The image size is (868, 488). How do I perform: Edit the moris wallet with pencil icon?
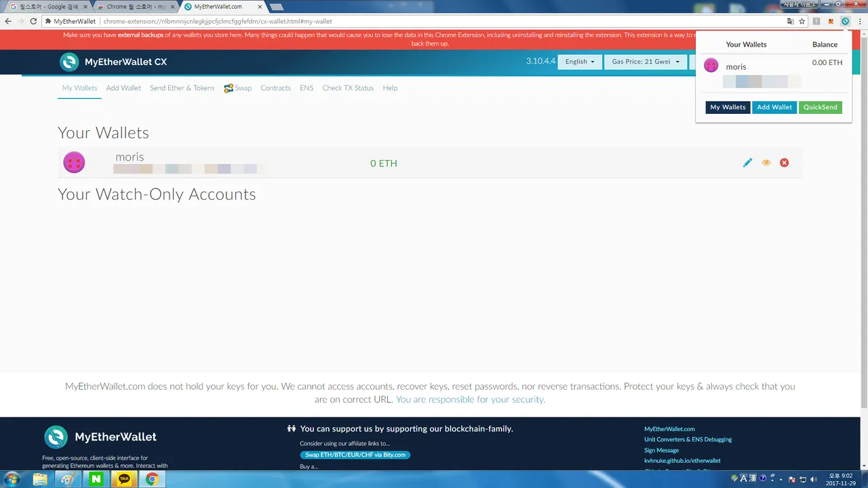click(x=747, y=163)
